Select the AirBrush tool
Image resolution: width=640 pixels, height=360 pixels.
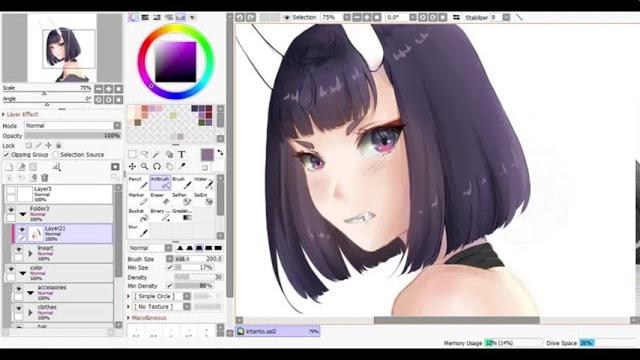click(160, 182)
